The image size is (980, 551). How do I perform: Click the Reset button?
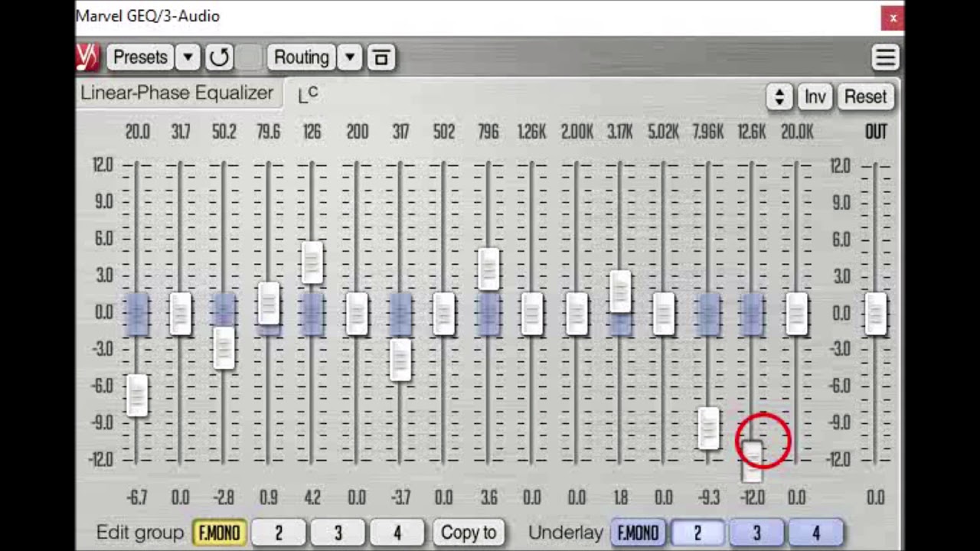pos(865,96)
